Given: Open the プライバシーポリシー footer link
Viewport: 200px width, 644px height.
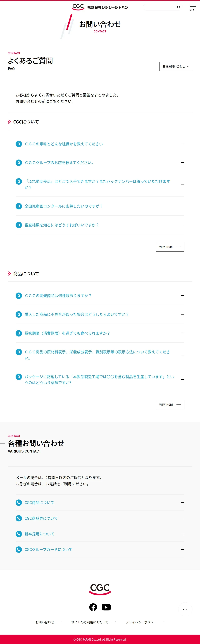Looking at the screenshot, I should 141,622.
